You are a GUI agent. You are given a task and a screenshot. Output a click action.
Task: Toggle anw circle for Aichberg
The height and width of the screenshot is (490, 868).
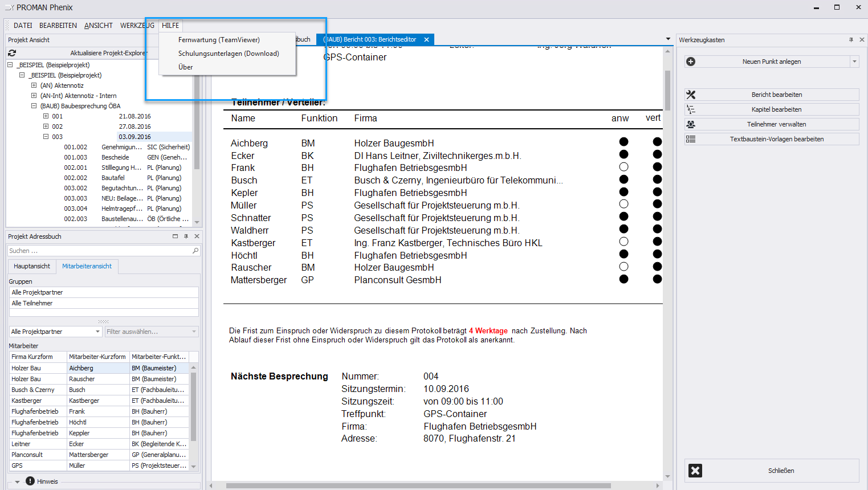tap(624, 142)
